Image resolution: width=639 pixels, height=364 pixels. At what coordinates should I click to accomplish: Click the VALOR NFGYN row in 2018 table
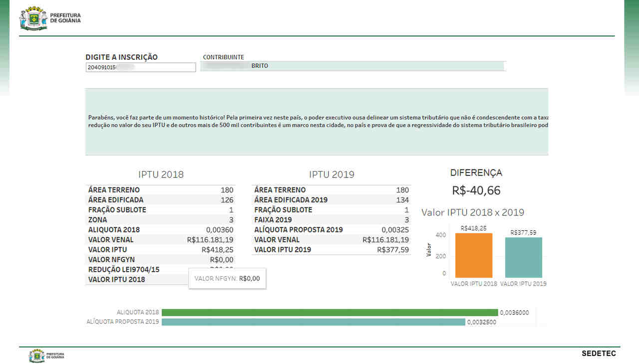(x=161, y=260)
